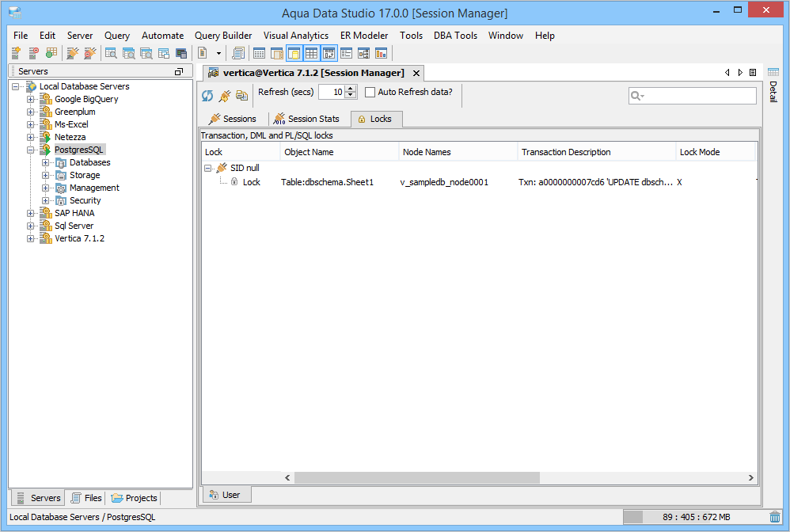The width and height of the screenshot is (790, 532).
Task: Expand the Storage folder node
Action: (45, 175)
